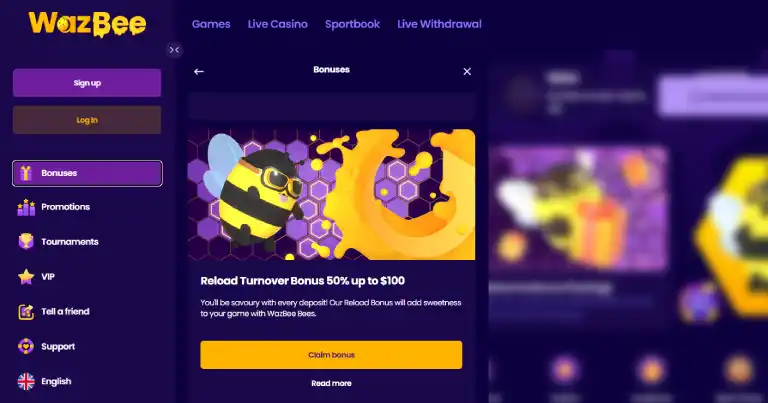Viewport: 768px width, 403px height.
Task: Go to Sportbook page
Action: (352, 24)
